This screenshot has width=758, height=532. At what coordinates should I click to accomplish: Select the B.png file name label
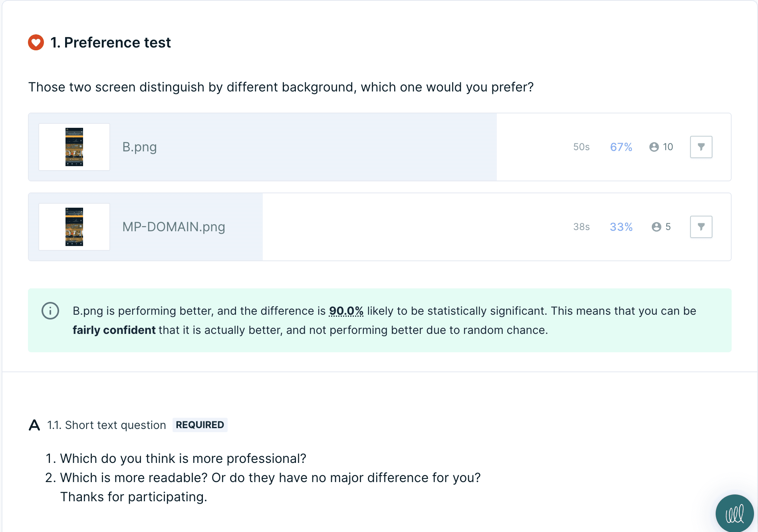click(139, 147)
